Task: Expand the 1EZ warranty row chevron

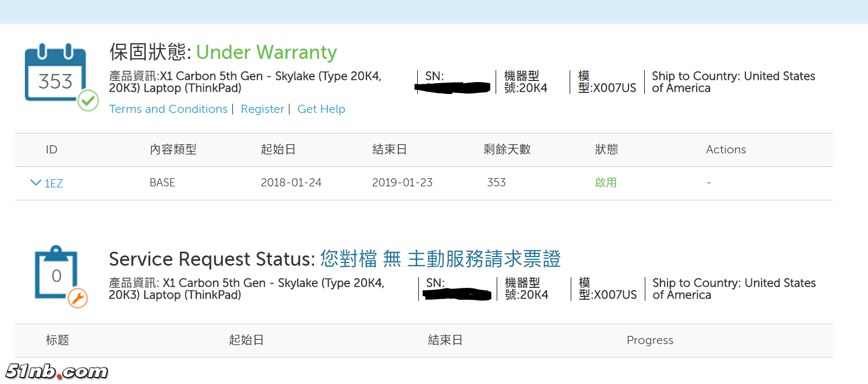Action: 36,183
